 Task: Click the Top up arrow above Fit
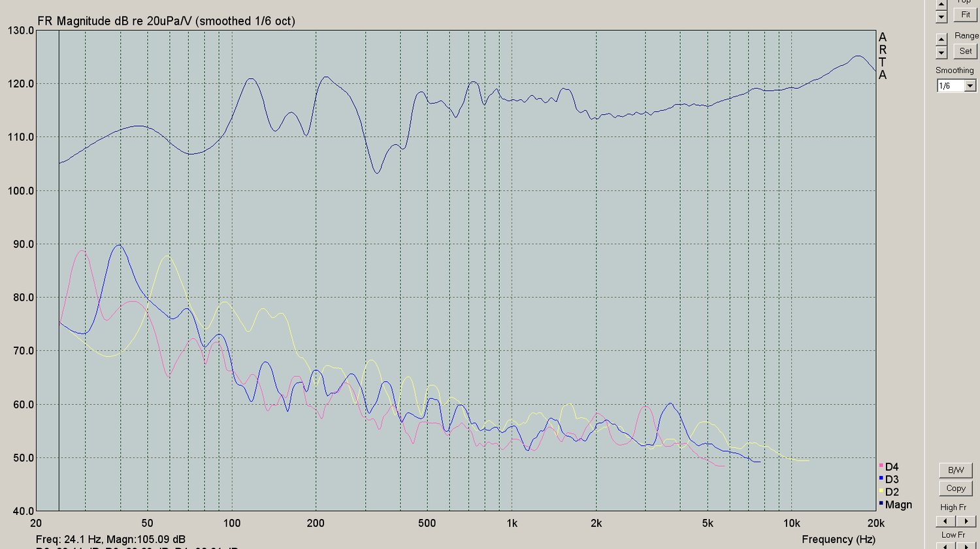coord(941,4)
